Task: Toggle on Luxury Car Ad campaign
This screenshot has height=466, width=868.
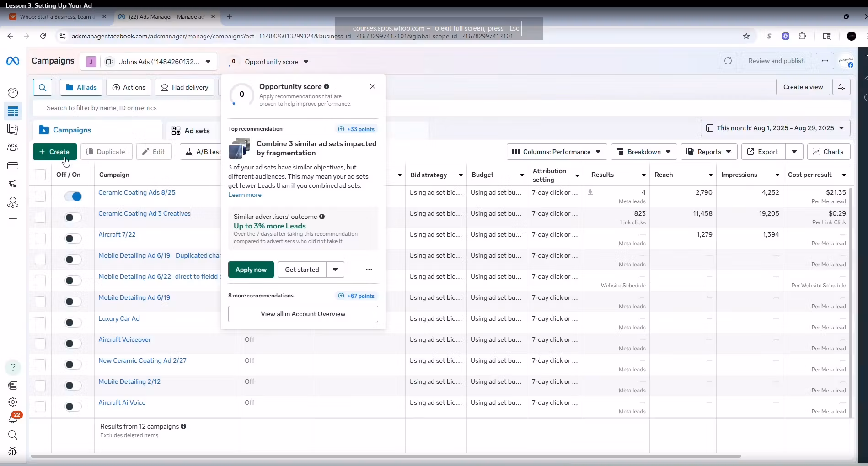Action: 73,323
